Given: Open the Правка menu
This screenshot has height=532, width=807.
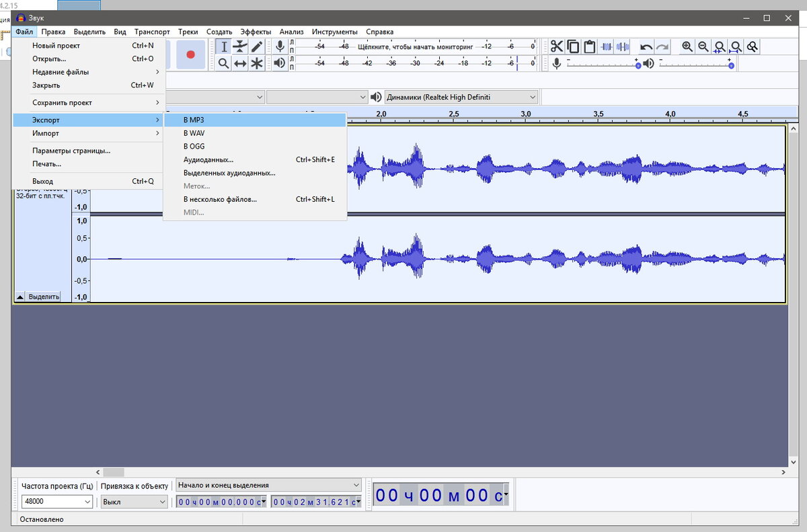Looking at the screenshot, I should [x=53, y=32].
